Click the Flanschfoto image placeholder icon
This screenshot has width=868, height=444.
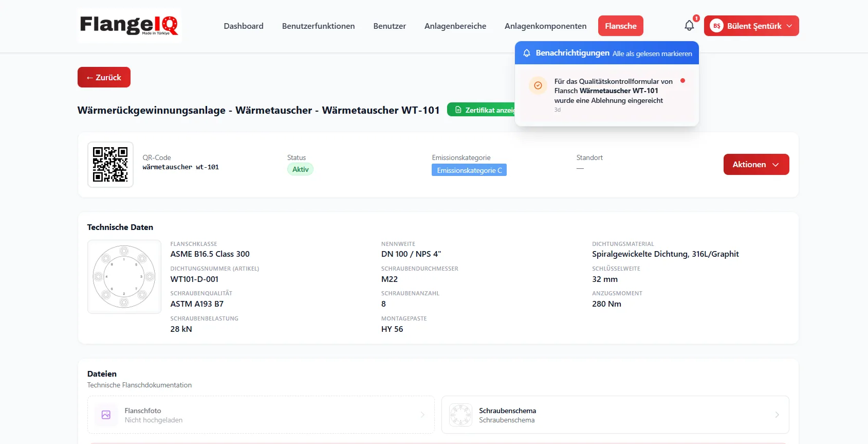click(x=106, y=415)
